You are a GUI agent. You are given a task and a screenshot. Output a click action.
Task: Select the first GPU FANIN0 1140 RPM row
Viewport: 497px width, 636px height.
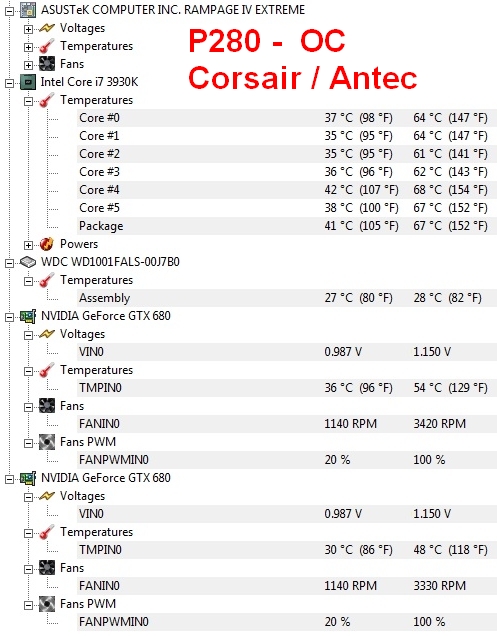click(287, 424)
